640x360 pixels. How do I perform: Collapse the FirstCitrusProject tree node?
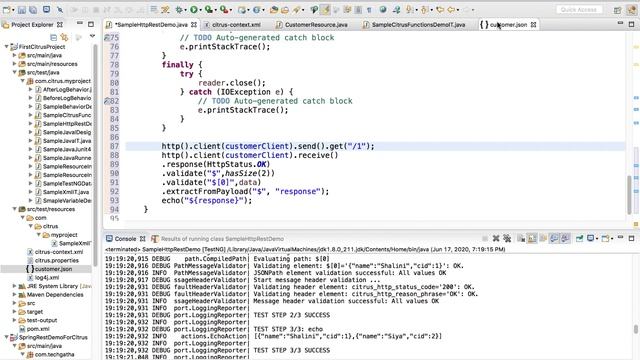6,47
